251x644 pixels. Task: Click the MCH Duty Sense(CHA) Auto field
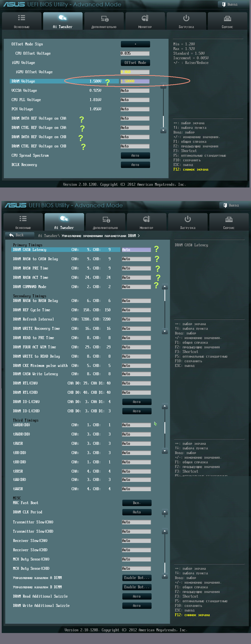136,559
